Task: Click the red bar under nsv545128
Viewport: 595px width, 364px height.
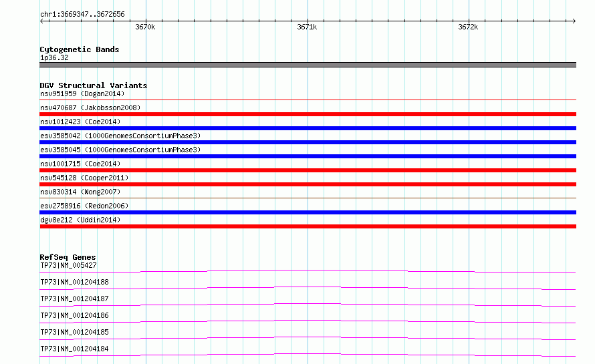Action: click(308, 184)
